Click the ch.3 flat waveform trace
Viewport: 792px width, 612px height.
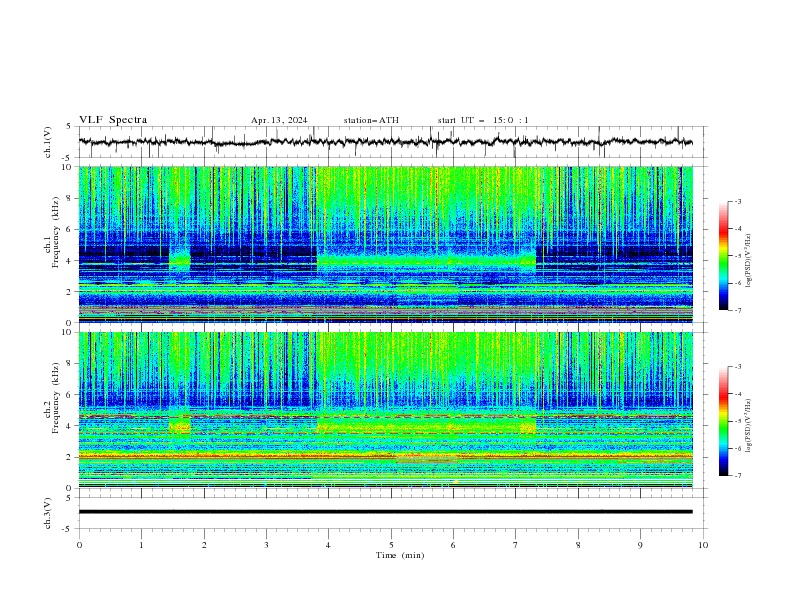(385, 512)
